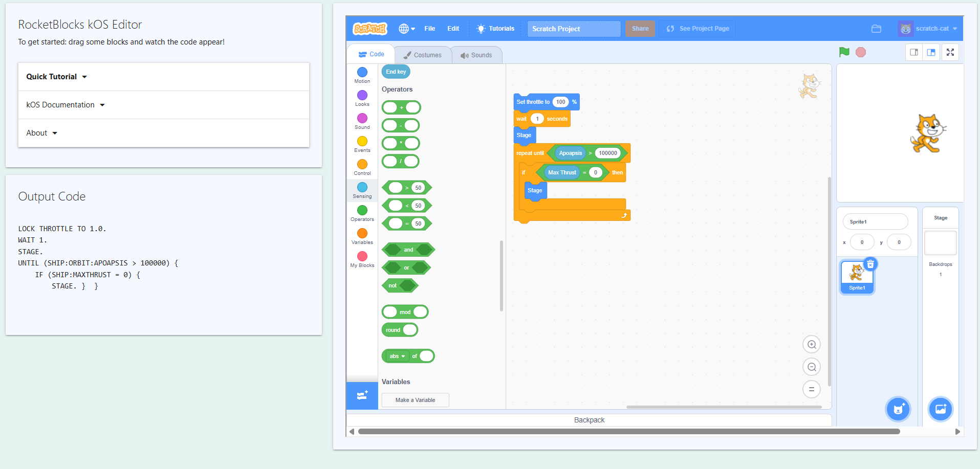
Task: Click the 'or' boolean operator block
Action: point(406,267)
